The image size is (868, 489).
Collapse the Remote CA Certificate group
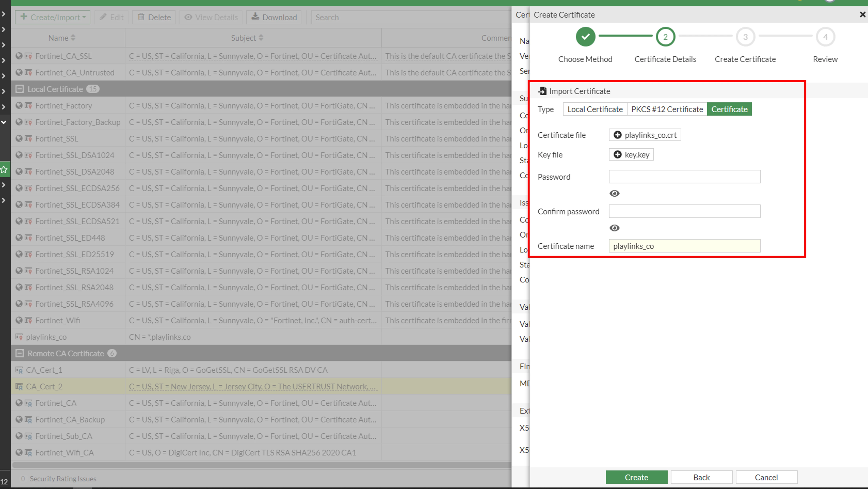pyautogui.click(x=20, y=353)
